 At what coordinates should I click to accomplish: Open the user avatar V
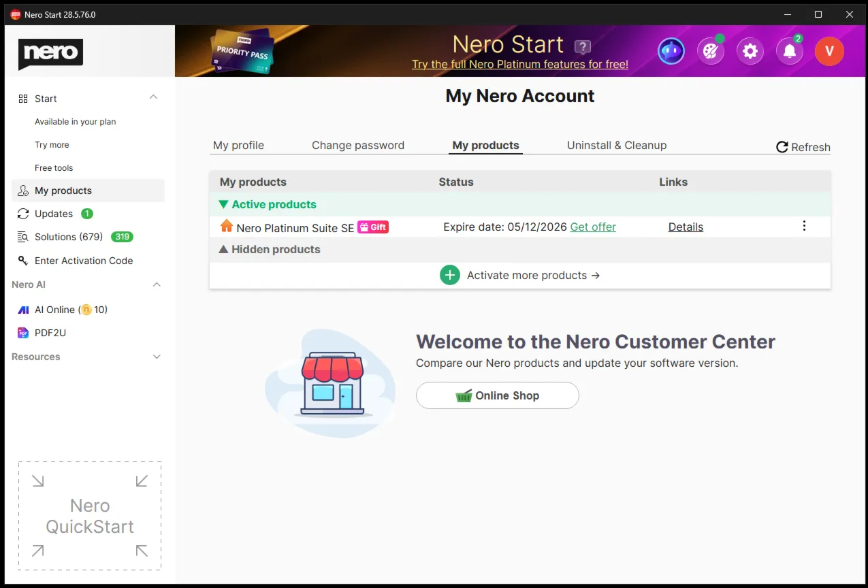click(829, 51)
